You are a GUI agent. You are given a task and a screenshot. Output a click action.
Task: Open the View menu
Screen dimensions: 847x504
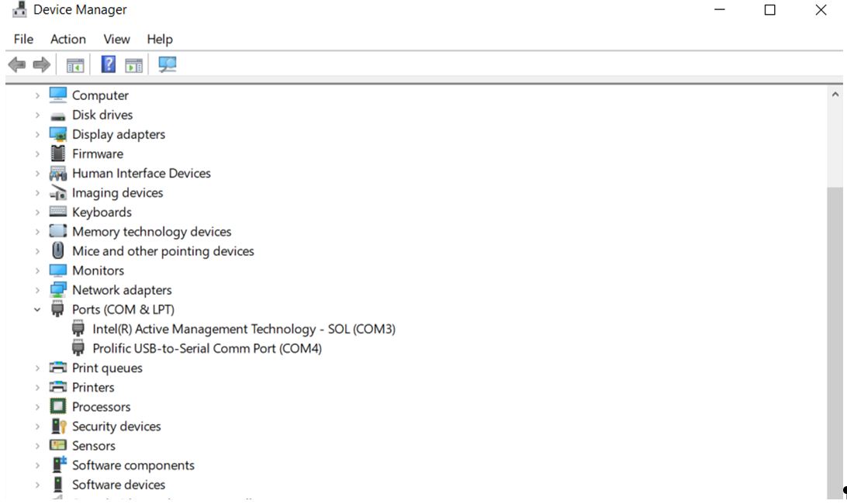point(116,39)
